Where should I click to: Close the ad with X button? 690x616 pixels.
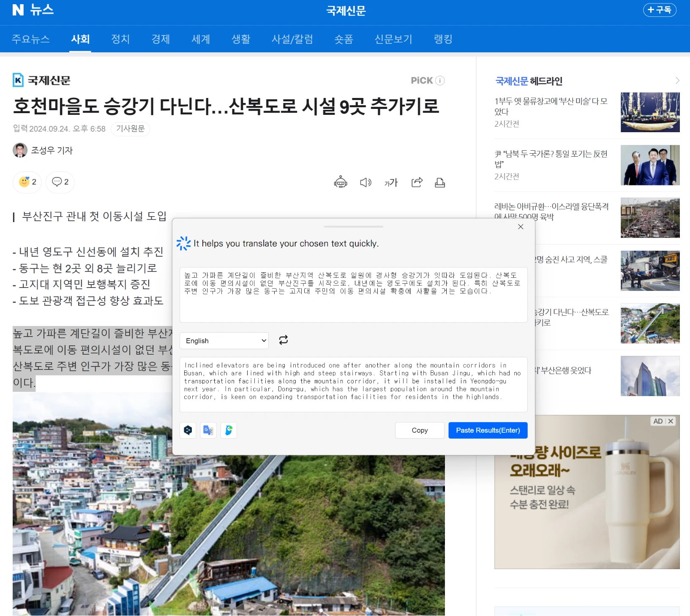click(x=671, y=421)
